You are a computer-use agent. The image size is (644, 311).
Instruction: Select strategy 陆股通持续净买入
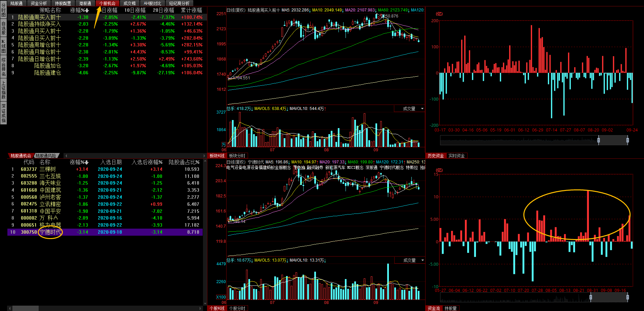[39, 24]
